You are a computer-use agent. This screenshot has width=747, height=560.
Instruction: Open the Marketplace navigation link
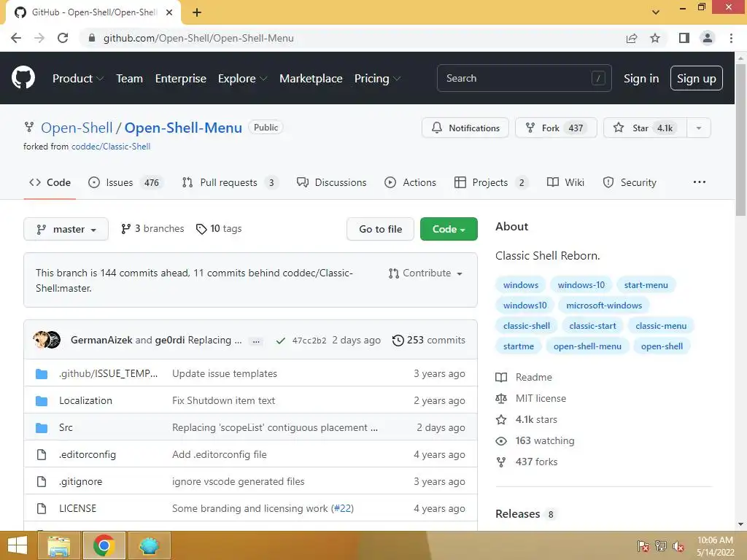(311, 79)
